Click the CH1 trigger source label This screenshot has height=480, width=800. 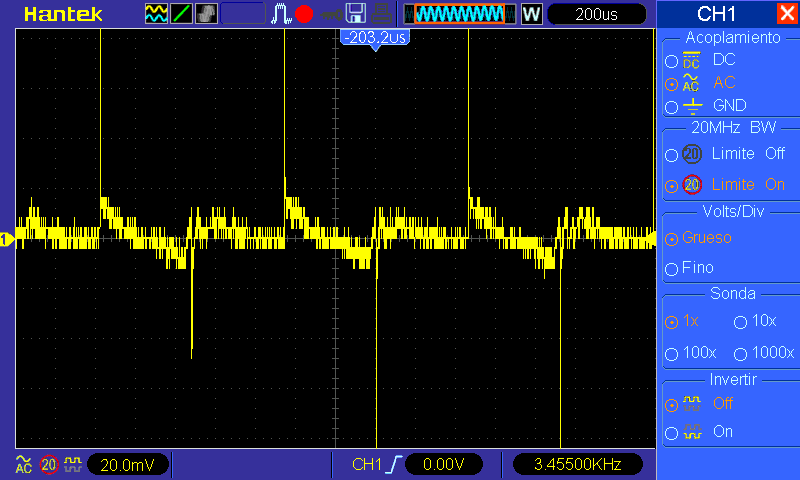(x=367, y=464)
